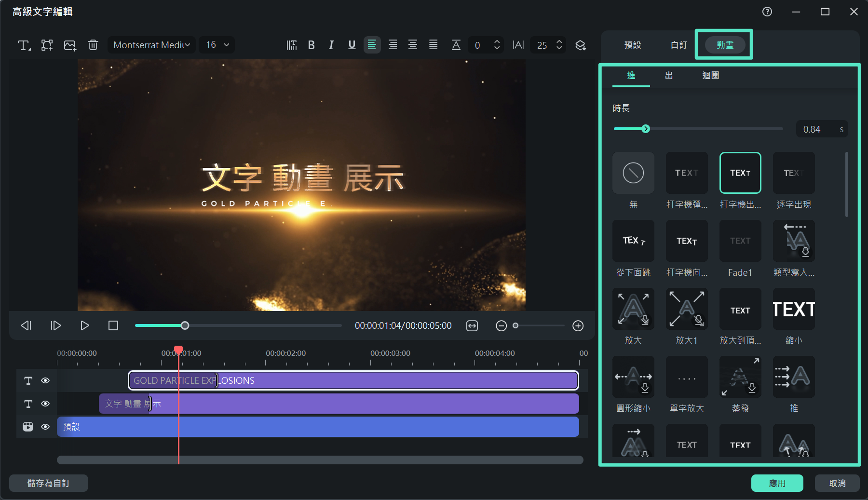The height and width of the screenshot is (500, 868).
Task: Choose the 打字機彈 animation preset
Action: coord(687,173)
